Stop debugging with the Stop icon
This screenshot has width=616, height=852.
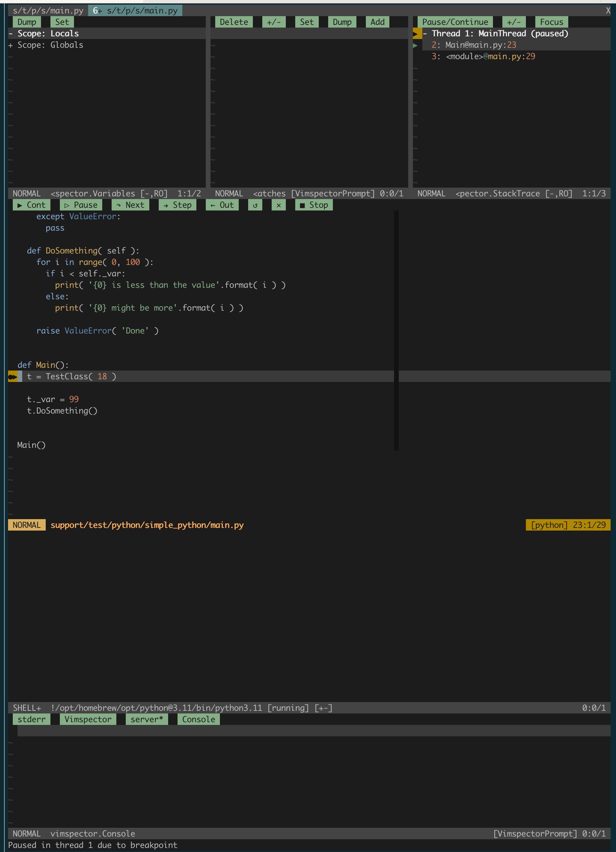point(314,205)
